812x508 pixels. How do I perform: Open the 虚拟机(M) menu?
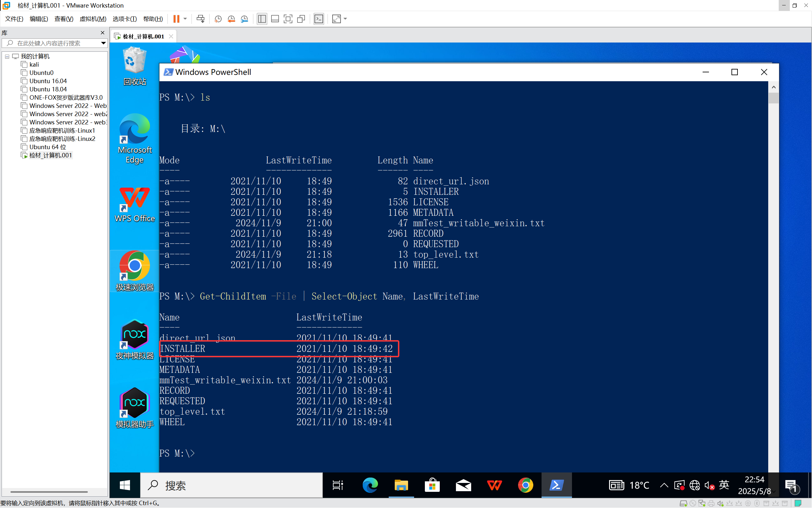pyautogui.click(x=93, y=19)
